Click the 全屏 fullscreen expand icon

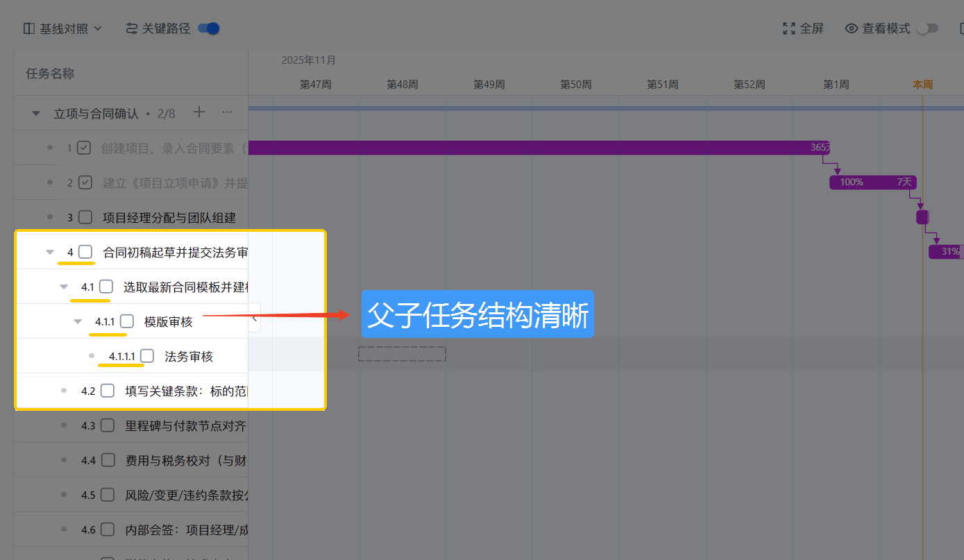click(788, 28)
